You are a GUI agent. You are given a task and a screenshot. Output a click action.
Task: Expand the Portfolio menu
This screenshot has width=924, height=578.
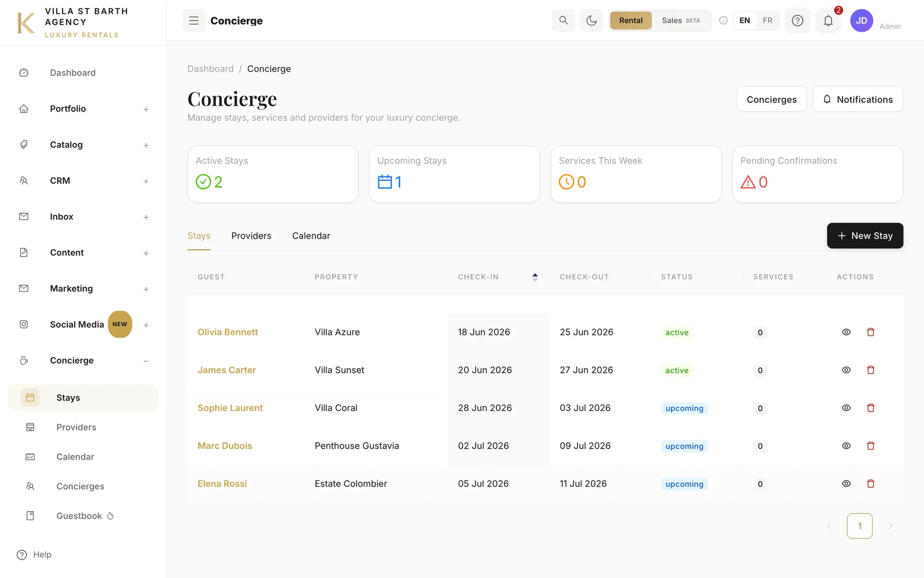(x=146, y=109)
